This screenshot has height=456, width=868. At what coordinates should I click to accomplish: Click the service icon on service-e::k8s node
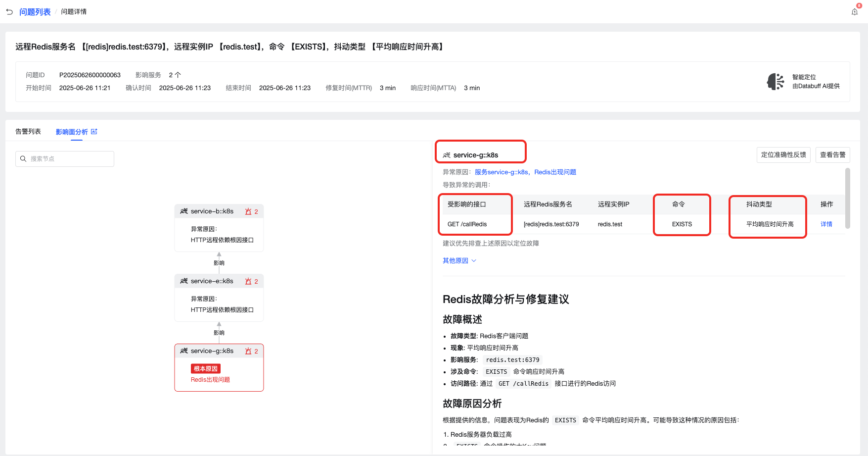[x=184, y=281]
